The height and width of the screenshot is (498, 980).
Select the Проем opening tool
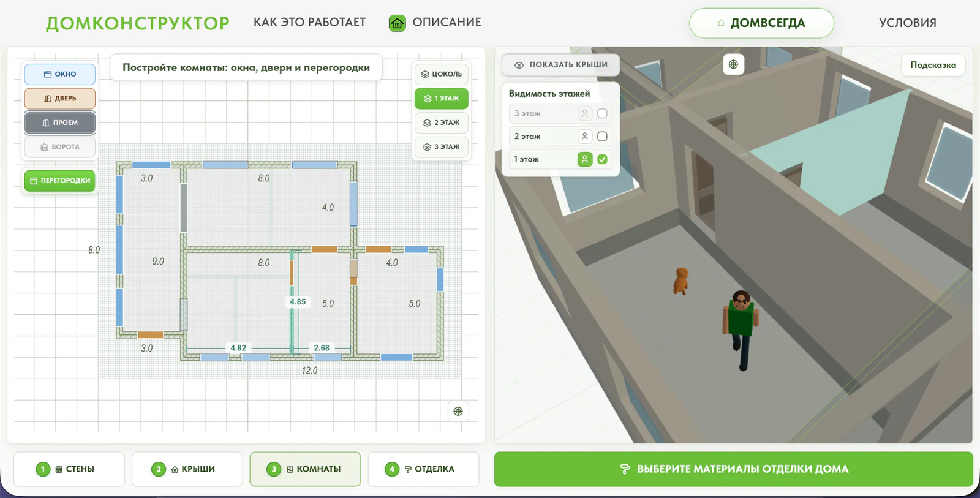point(60,123)
